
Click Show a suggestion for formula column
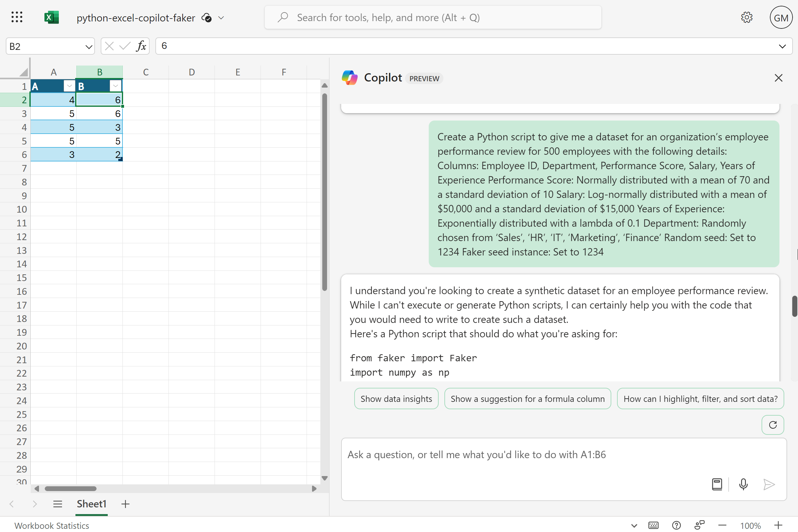pos(527,399)
